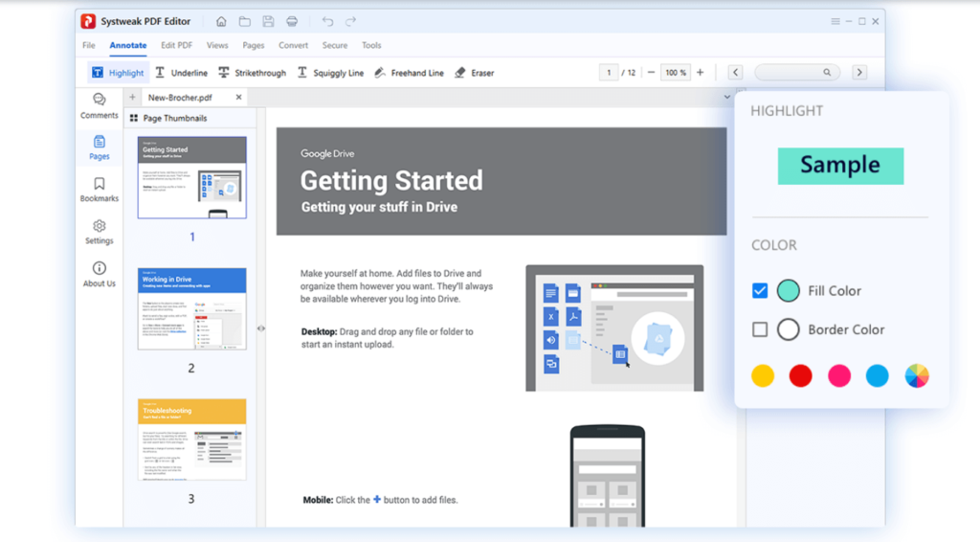Image resolution: width=980 pixels, height=542 pixels.
Task: Pick the yellow color swatch
Action: [763, 375]
